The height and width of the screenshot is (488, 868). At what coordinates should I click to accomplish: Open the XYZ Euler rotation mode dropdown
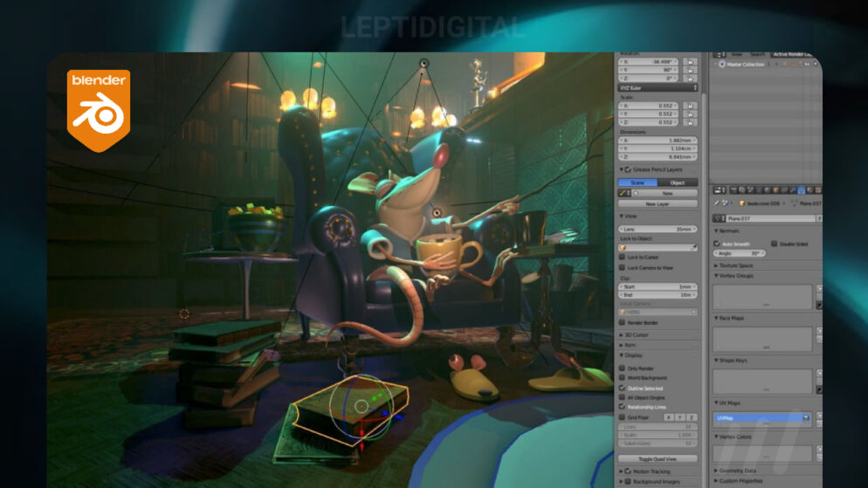coord(658,88)
